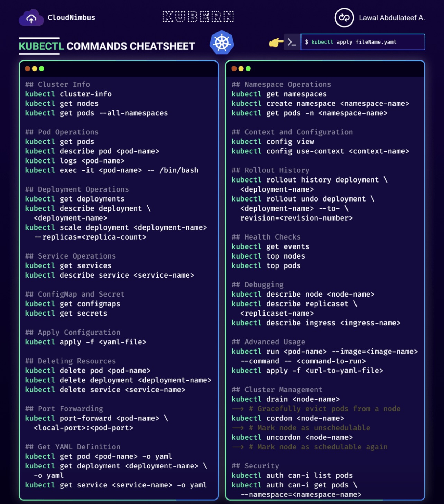The height and width of the screenshot is (504, 444).
Task: Click the author name 'Lawal Abdullateef A.'
Action: click(x=392, y=18)
